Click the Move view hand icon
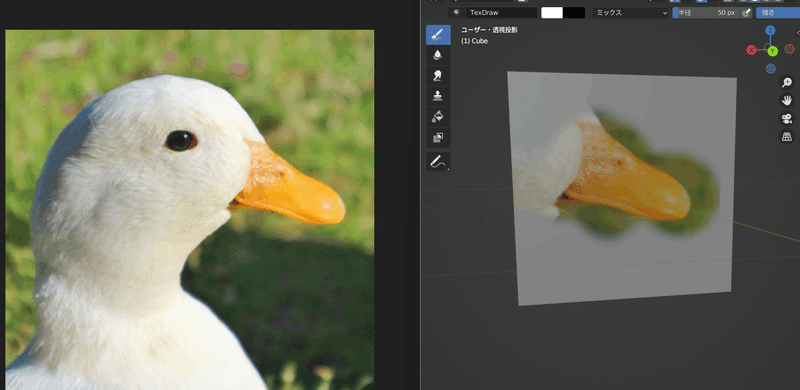 787,101
